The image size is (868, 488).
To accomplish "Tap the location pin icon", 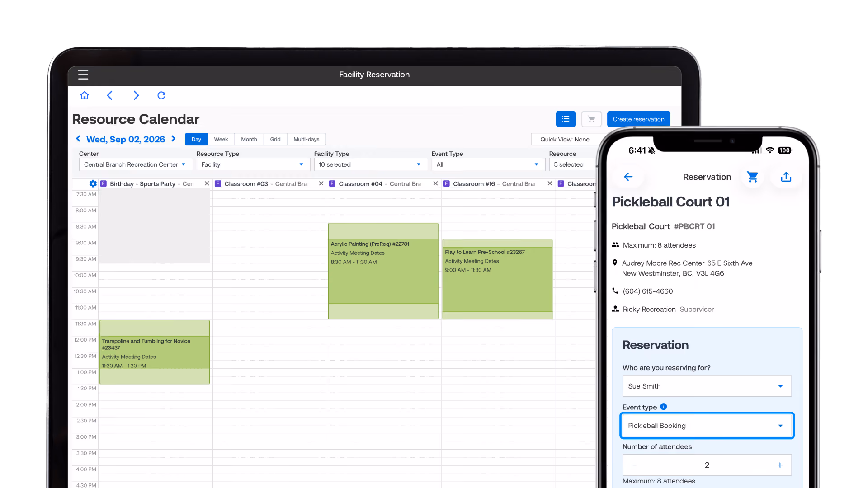I will point(615,263).
